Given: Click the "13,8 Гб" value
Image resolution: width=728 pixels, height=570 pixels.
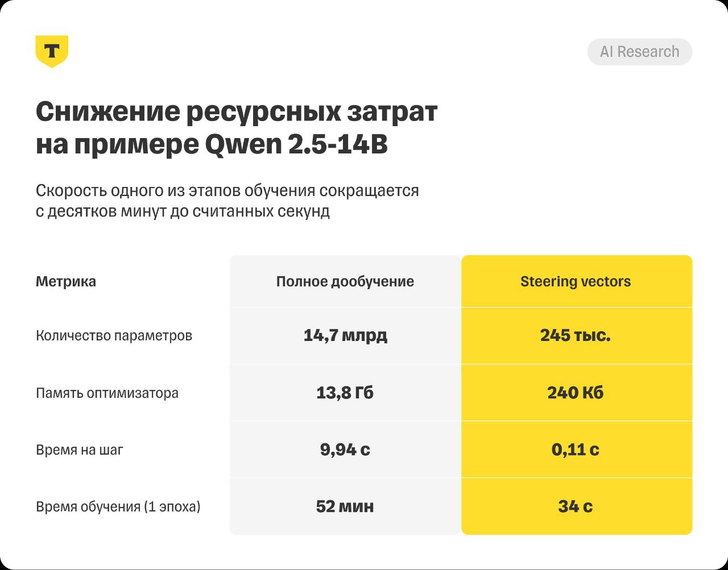Looking at the screenshot, I should [345, 393].
